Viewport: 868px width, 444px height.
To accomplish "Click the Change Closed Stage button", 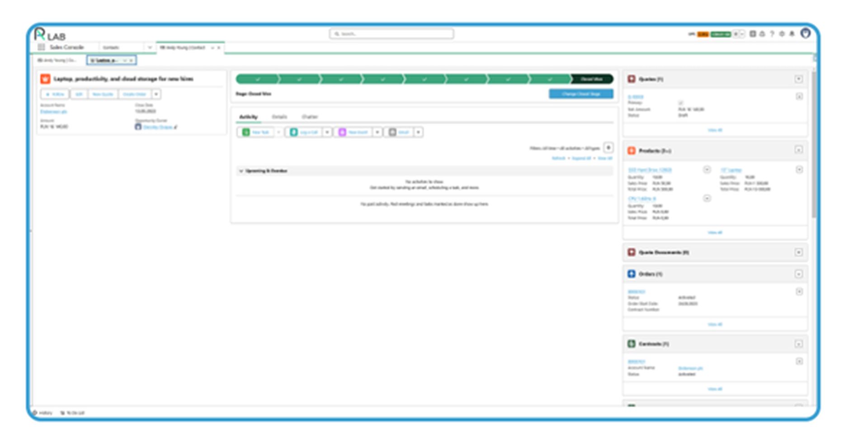I will coord(580,94).
